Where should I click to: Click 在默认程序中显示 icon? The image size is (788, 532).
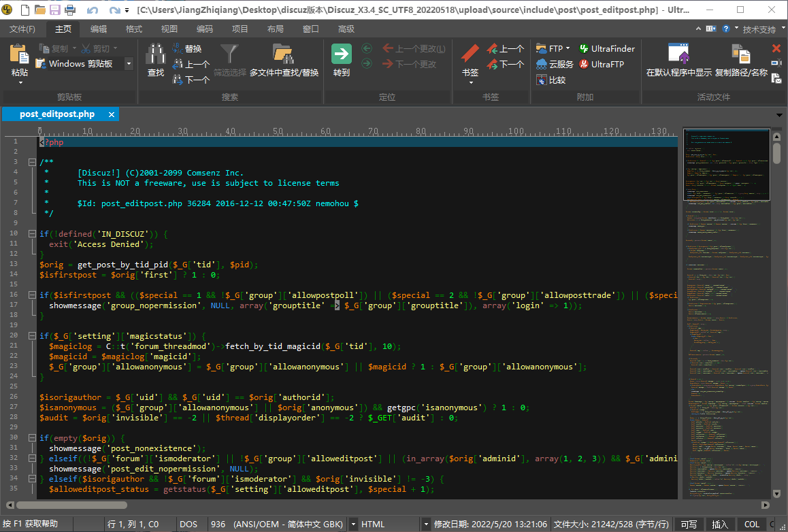(x=678, y=54)
